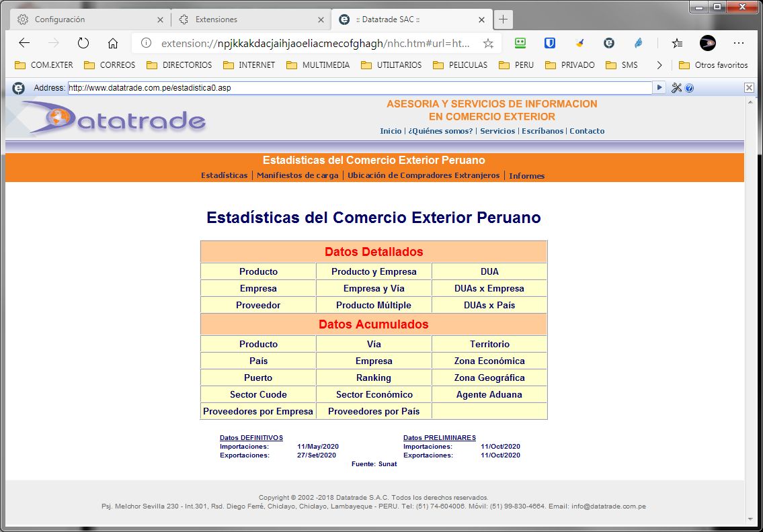Viewport: 763px width, 532px height.
Task: Open the favorites list icon
Action: click(677, 43)
